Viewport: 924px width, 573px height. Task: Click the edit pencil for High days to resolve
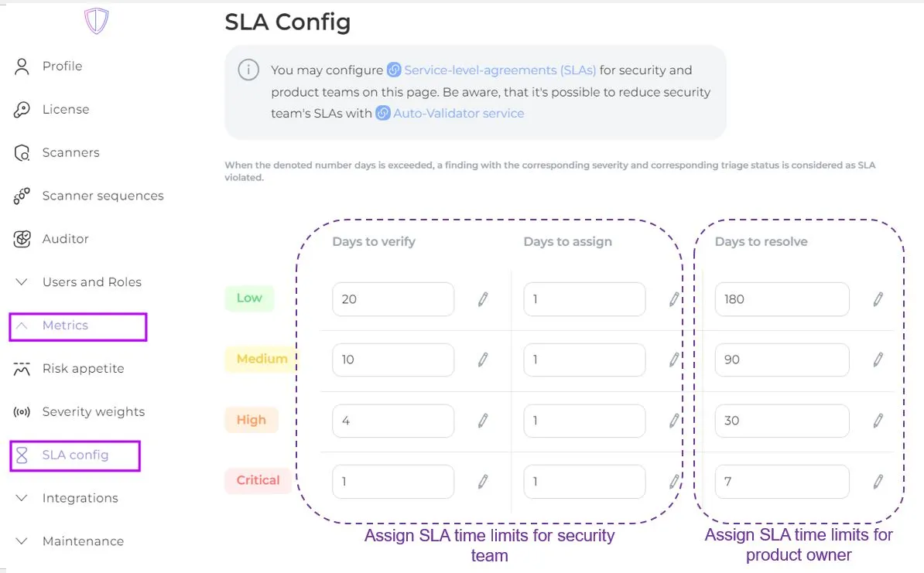point(878,421)
